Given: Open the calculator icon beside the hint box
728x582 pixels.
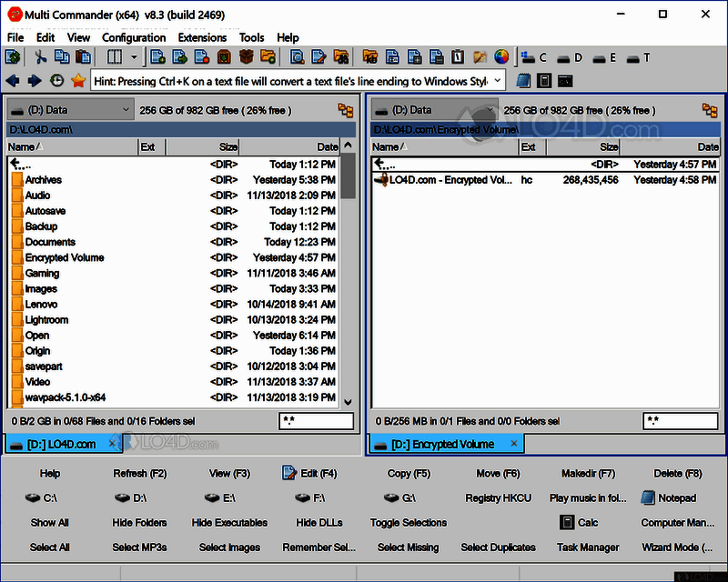Looking at the screenshot, I should point(544,81).
